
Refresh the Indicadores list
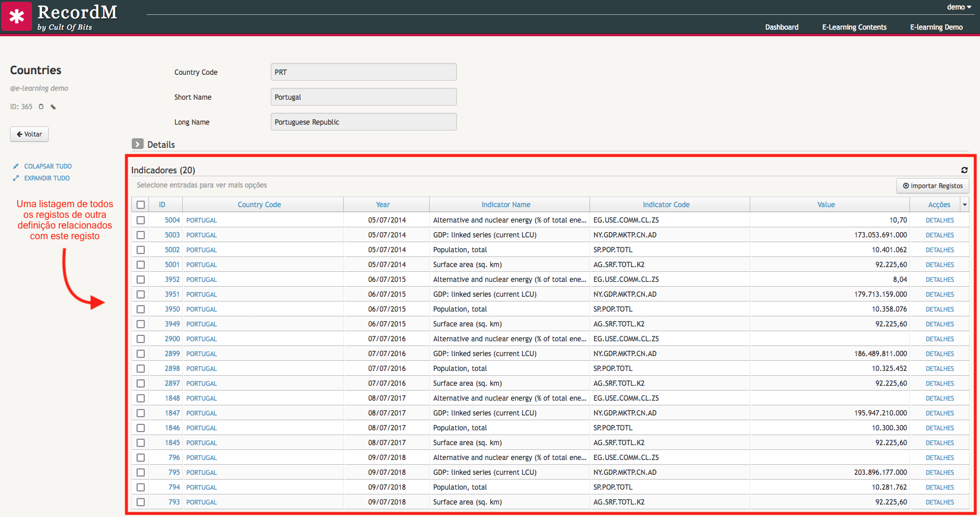[965, 170]
